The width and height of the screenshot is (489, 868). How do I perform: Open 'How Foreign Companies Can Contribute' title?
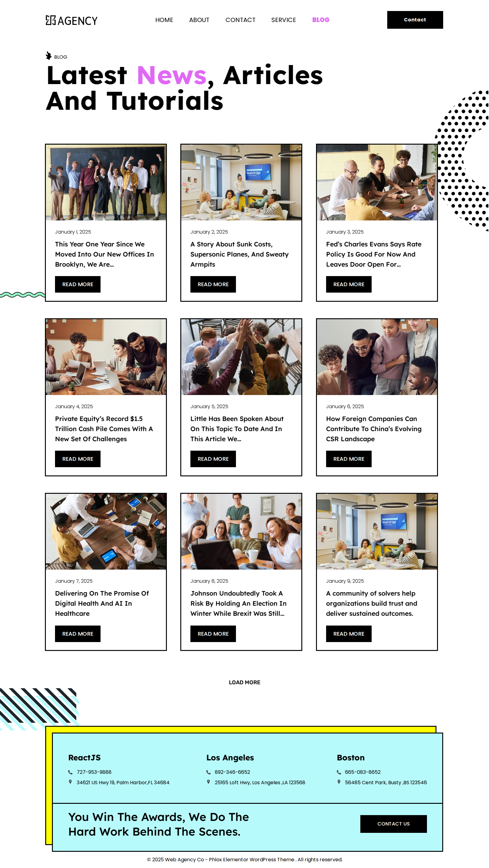click(373, 429)
